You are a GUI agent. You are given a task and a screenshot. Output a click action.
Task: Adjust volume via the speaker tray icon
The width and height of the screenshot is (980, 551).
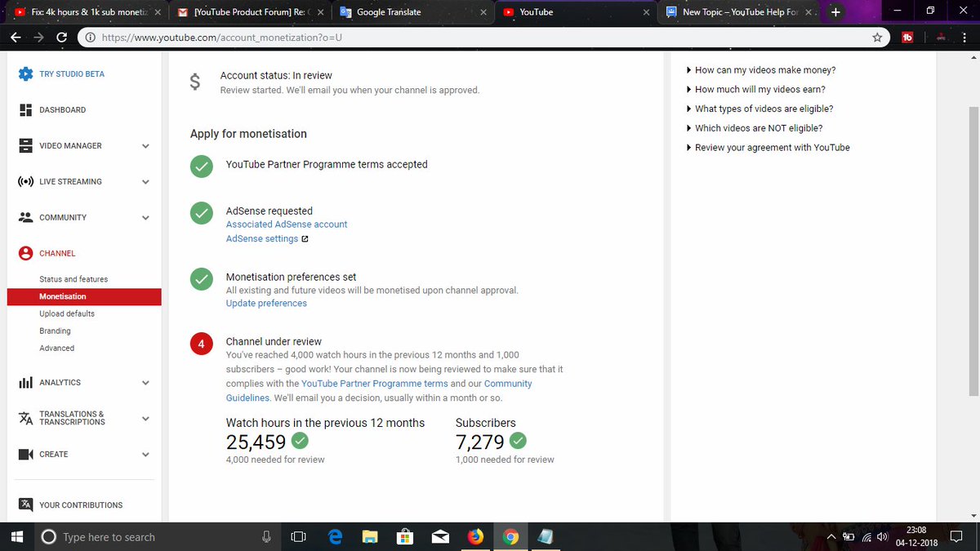(882, 537)
